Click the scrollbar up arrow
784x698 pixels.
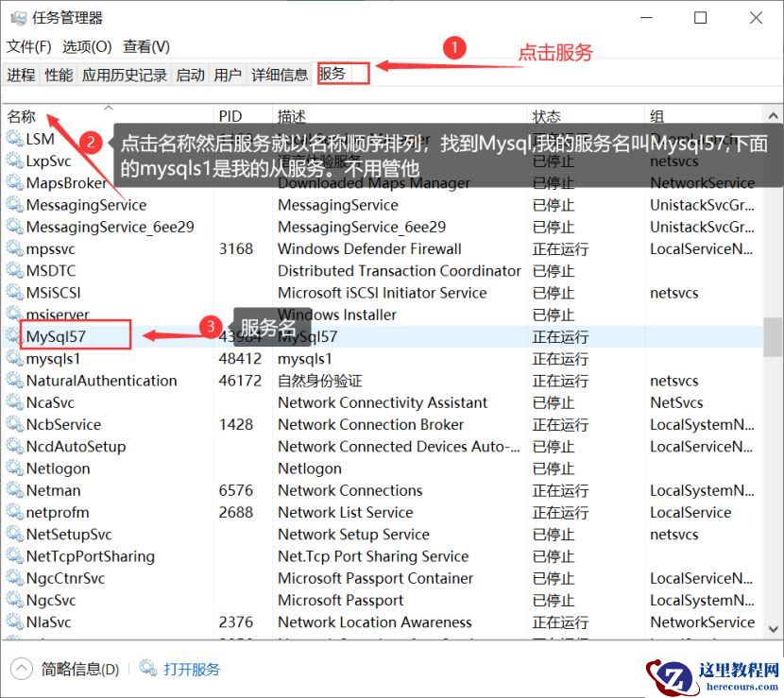773,116
